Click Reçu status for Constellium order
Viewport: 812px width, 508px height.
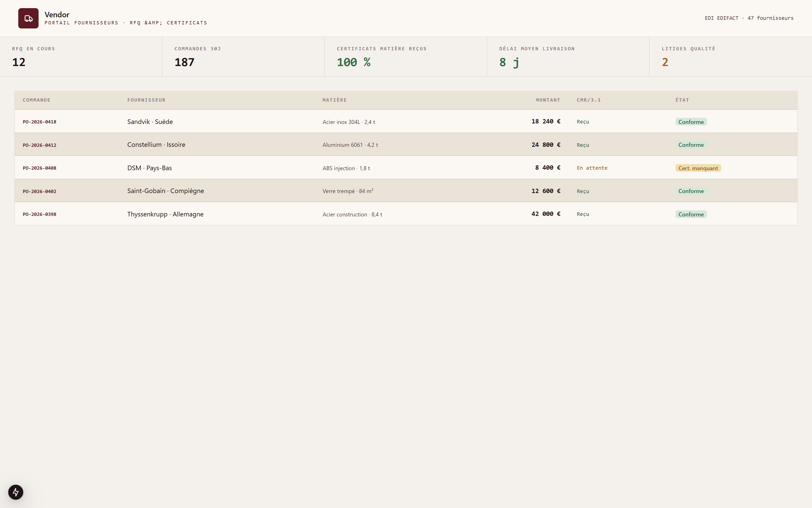(x=583, y=145)
